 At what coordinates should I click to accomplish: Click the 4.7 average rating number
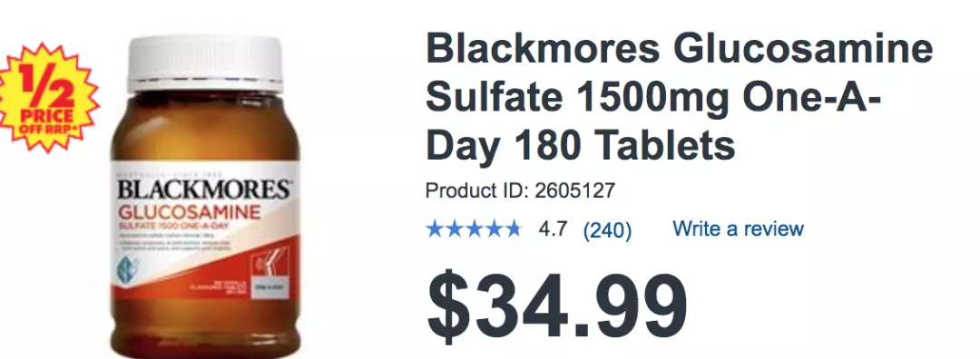click(553, 229)
